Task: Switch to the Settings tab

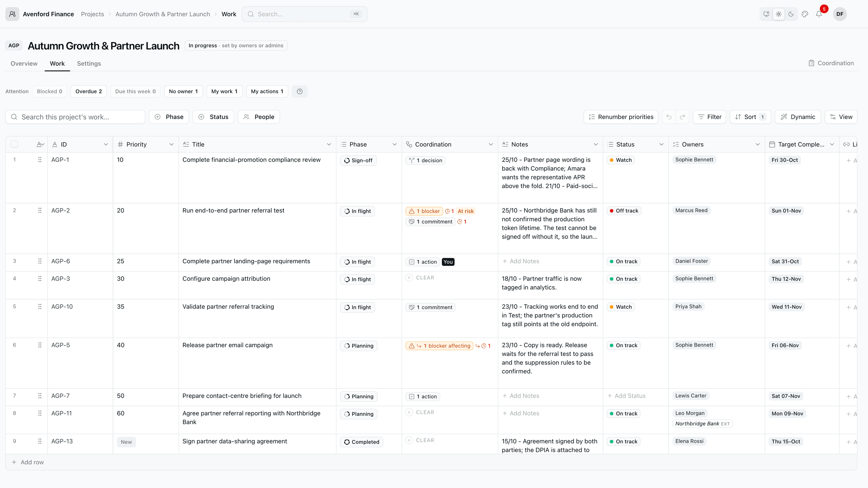Action: [89, 63]
